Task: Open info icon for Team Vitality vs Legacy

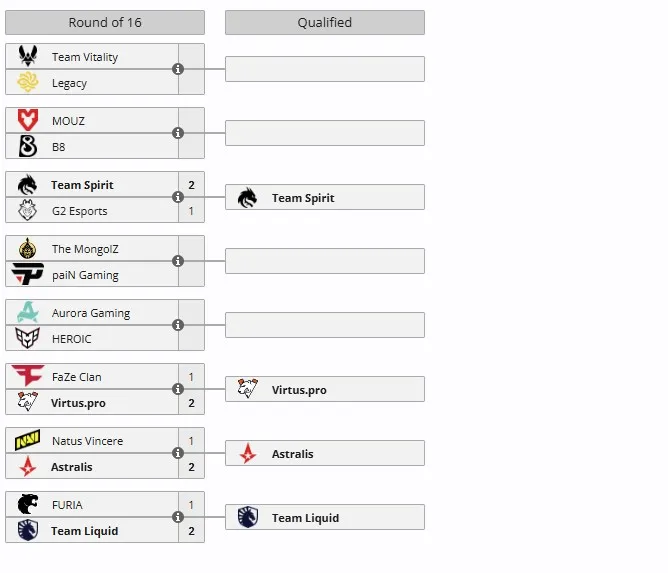Action: click(x=178, y=69)
